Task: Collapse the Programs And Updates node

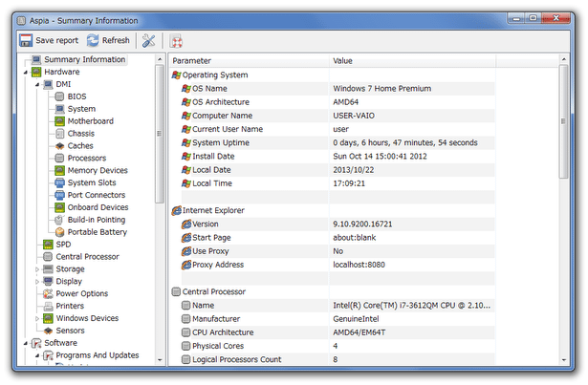Action: (37, 355)
